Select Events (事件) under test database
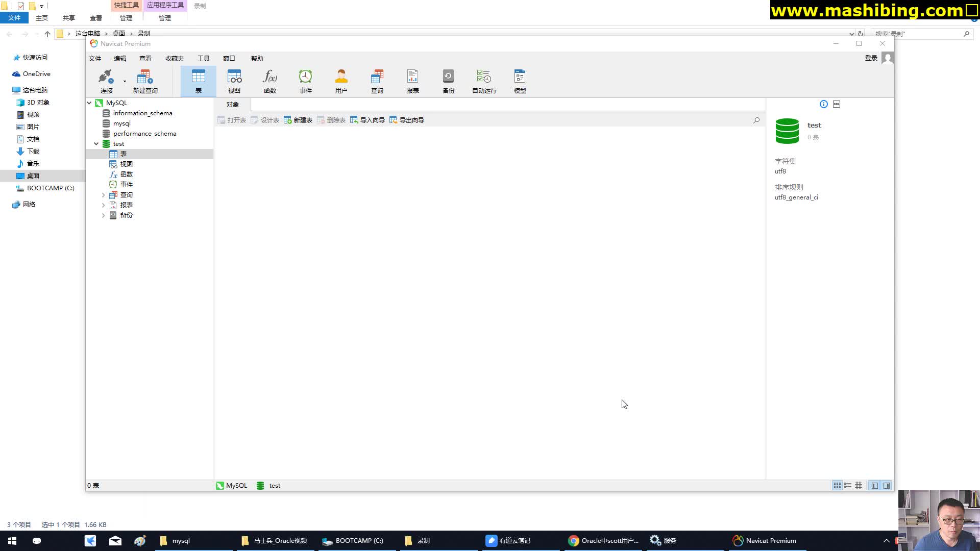Image resolution: width=980 pixels, height=551 pixels. pos(126,185)
